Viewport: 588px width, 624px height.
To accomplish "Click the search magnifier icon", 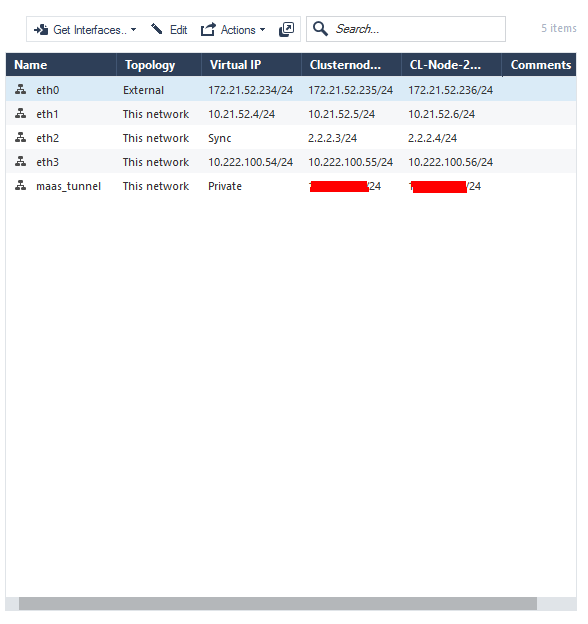I will coord(320,29).
